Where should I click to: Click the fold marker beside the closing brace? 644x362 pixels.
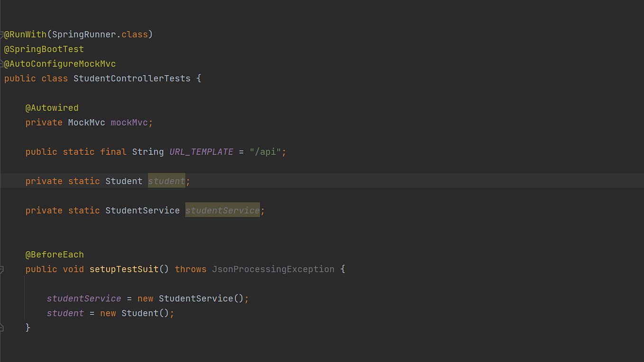(2, 327)
